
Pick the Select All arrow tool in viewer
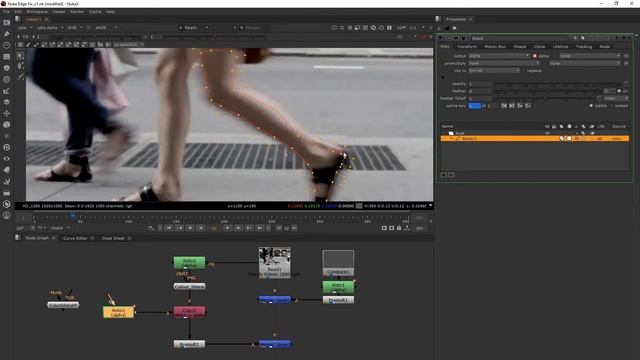[20, 56]
